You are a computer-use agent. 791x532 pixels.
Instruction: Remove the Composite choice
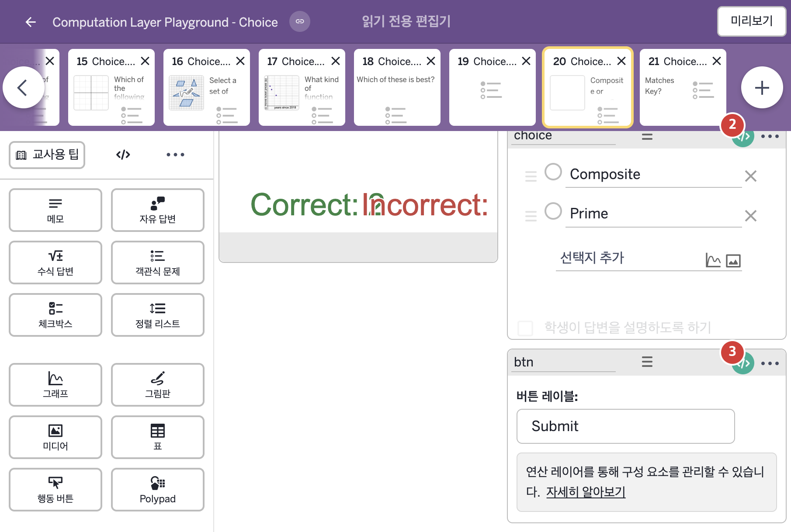(751, 176)
